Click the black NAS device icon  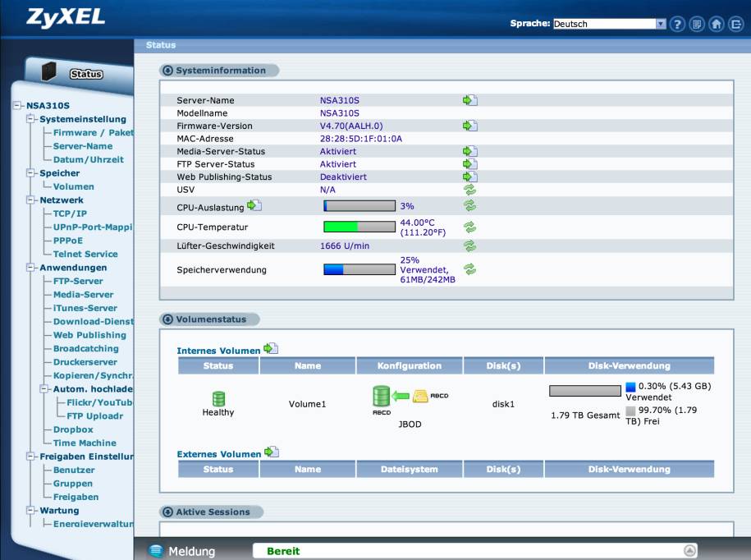49,71
